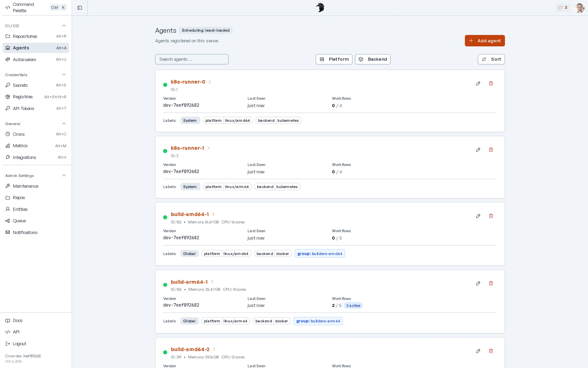Click platform linux/arm64 label on k8s-runner-1
This screenshot has width=588, height=368.
(227, 187)
